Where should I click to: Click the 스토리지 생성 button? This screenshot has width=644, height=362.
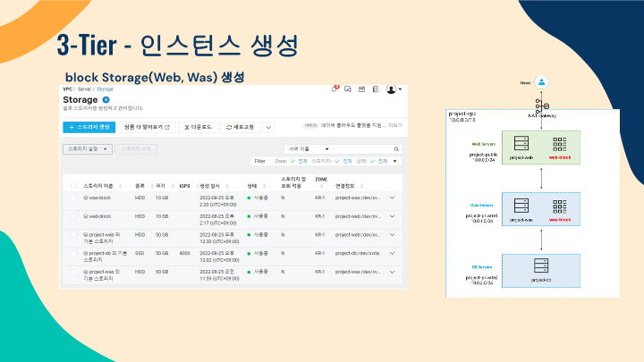click(89, 127)
